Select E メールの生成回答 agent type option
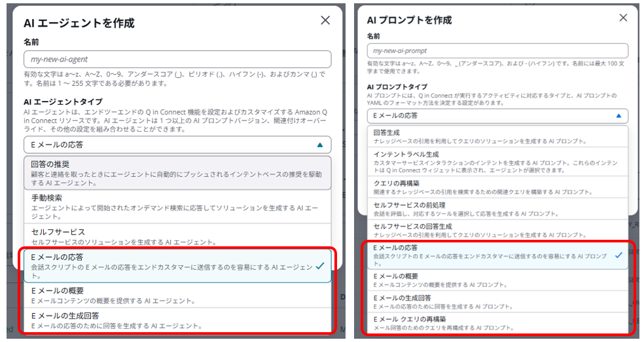644x342 pixels. (177, 320)
